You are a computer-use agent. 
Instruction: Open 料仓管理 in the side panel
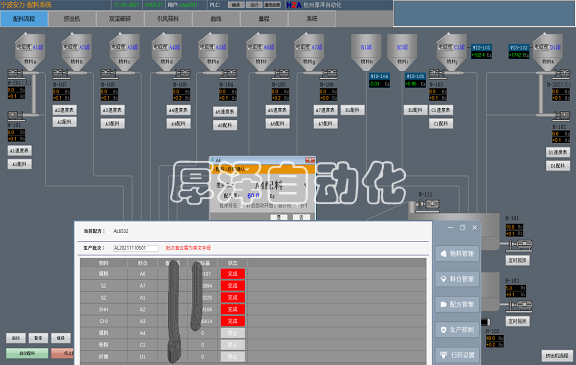(x=457, y=279)
